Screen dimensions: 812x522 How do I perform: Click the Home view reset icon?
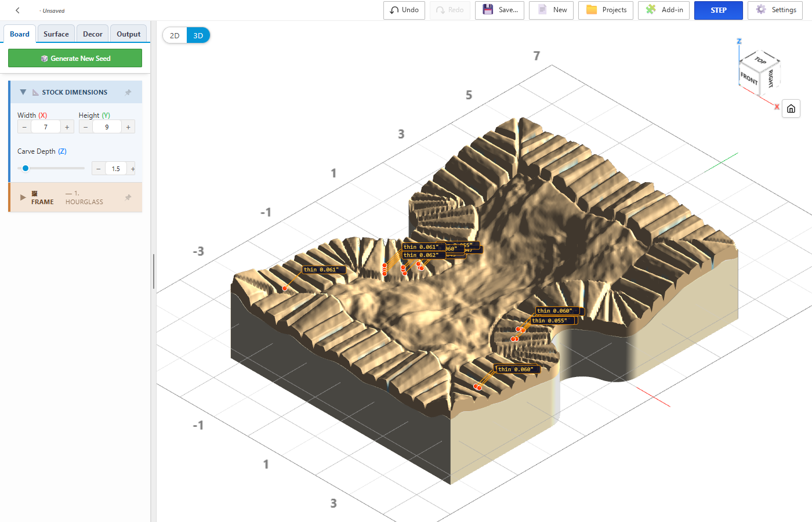coord(791,108)
